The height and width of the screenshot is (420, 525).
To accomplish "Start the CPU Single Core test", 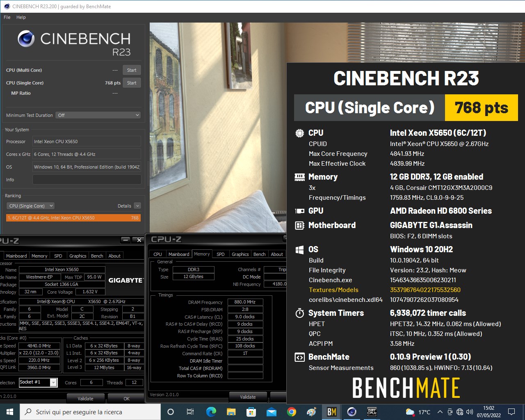I will [132, 83].
